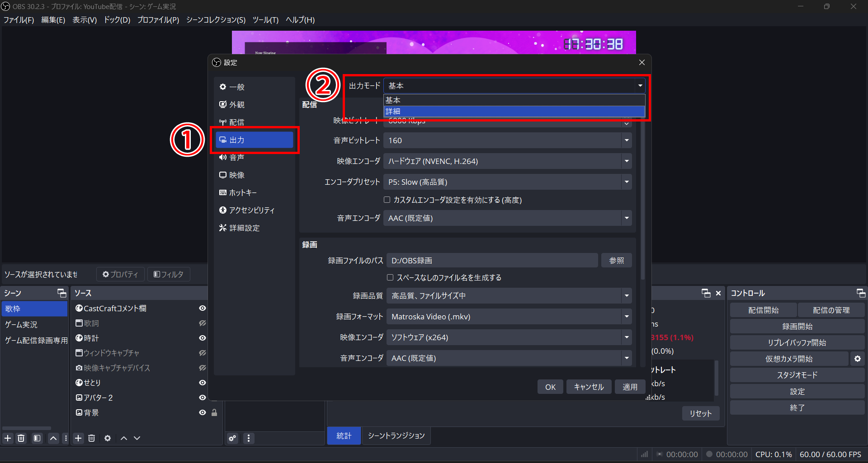Click 録画開始 in Controls
Screen dimensions: 868x463
point(797,327)
